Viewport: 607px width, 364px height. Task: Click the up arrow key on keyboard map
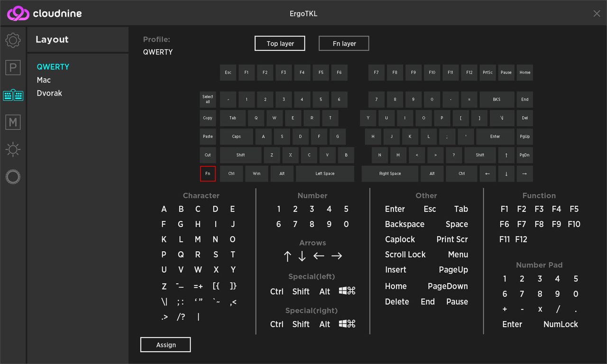pyautogui.click(x=506, y=155)
